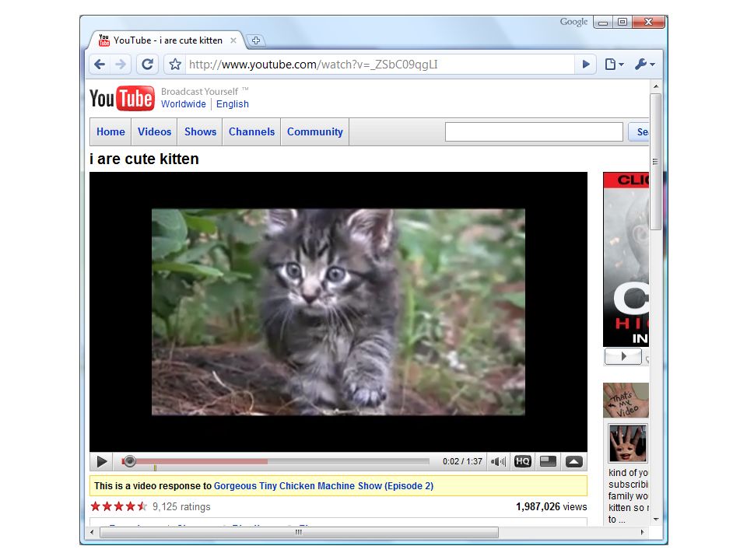This screenshot has height=560, width=747.
Task: Go back with the browser back arrow
Action: (100, 65)
